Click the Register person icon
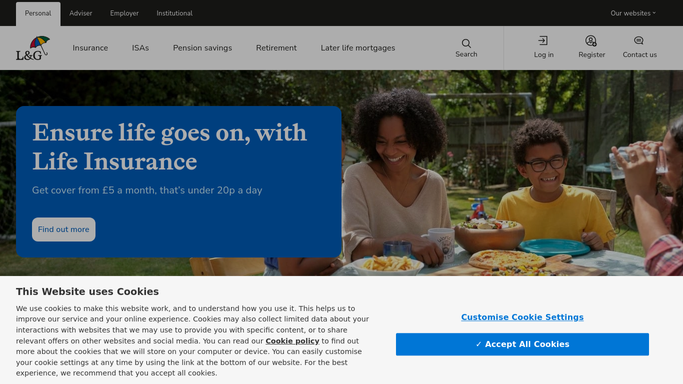 click(x=591, y=41)
